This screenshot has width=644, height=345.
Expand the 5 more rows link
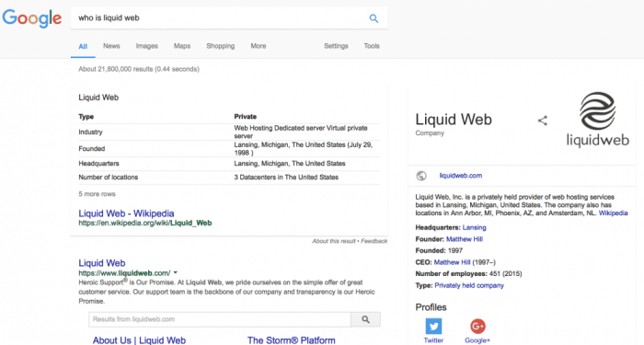click(97, 194)
